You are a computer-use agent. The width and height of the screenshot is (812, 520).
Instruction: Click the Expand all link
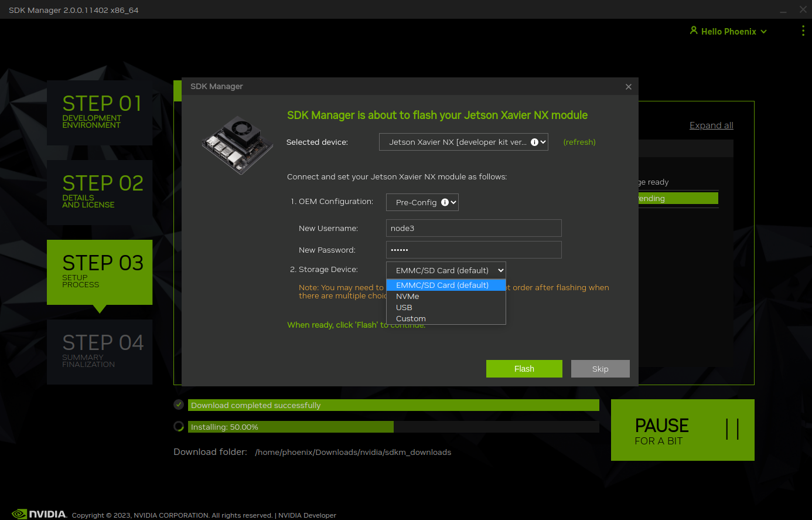point(711,125)
